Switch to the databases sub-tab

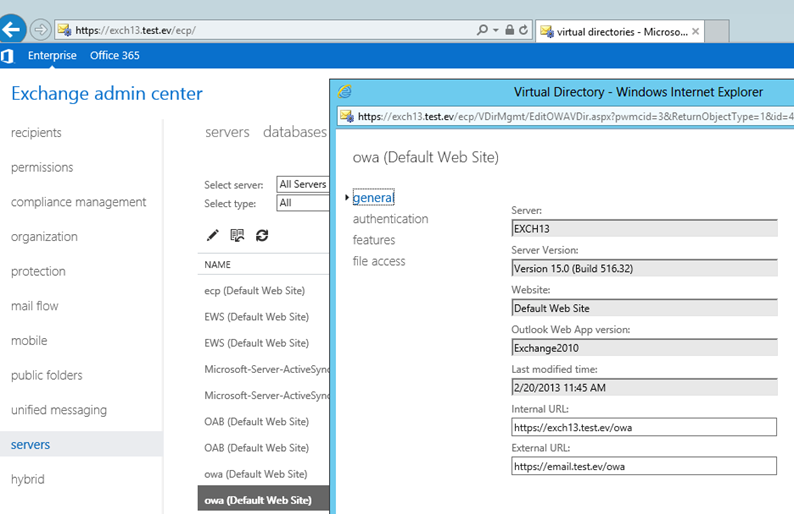pyautogui.click(x=295, y=132)
